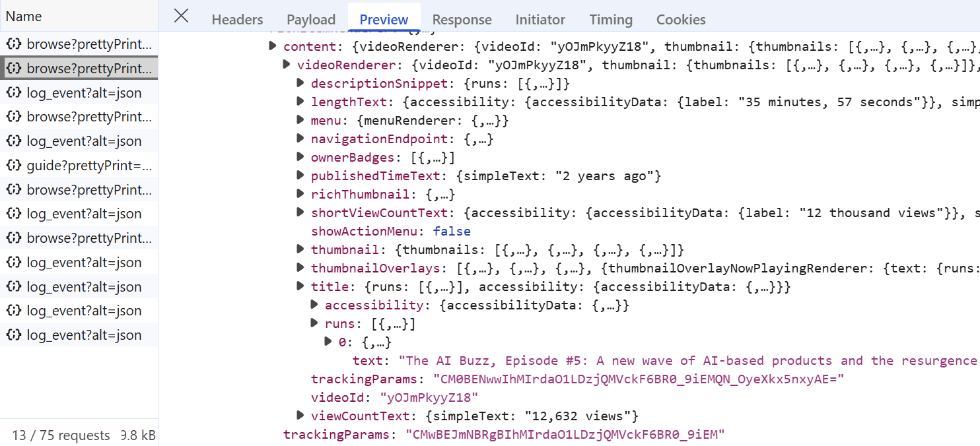Open the Cookies tab
980x446 pixels.
click(x=680, y=20)
